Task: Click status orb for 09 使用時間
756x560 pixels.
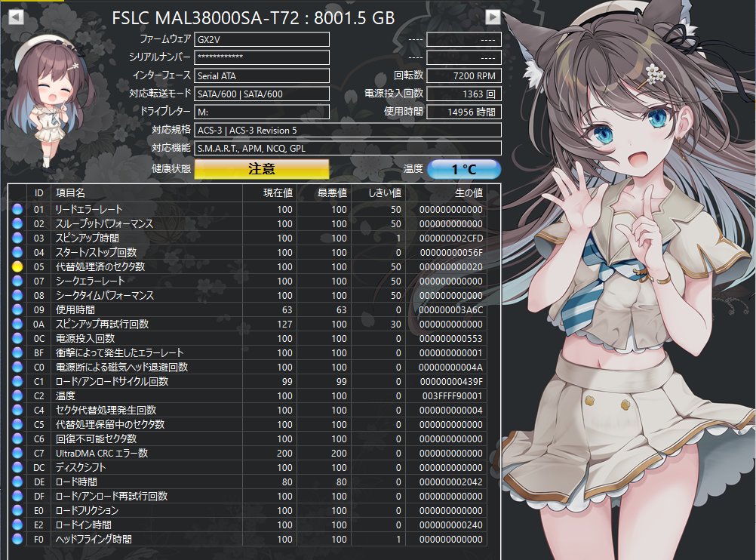Action: pyautogui.click(x=17, y=309)
